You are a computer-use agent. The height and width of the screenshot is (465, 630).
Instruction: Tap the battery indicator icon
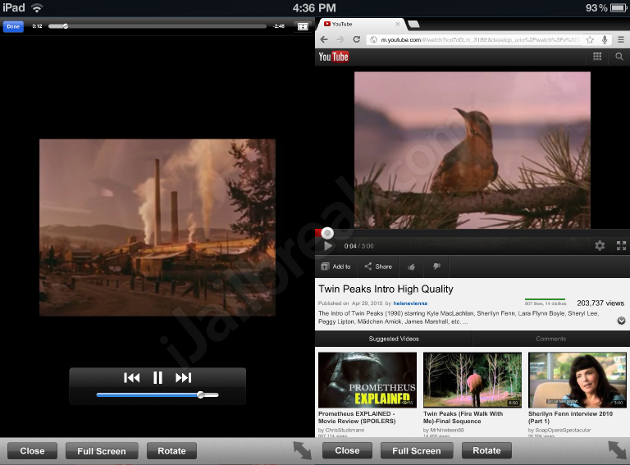click(619, 8)
